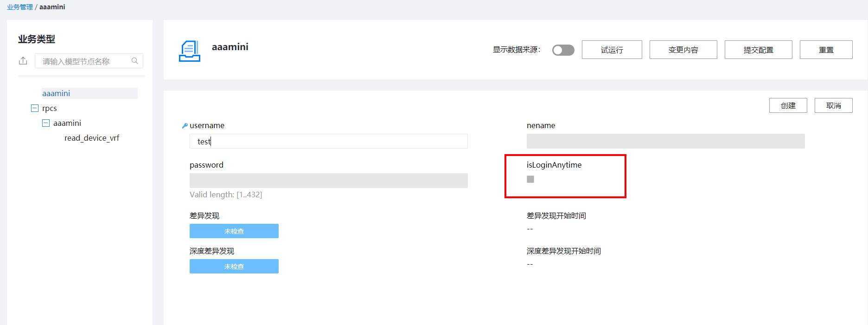Click the 未检查 status under 深度差异发现
Screen dimensions: 868x325
[234, 266]
